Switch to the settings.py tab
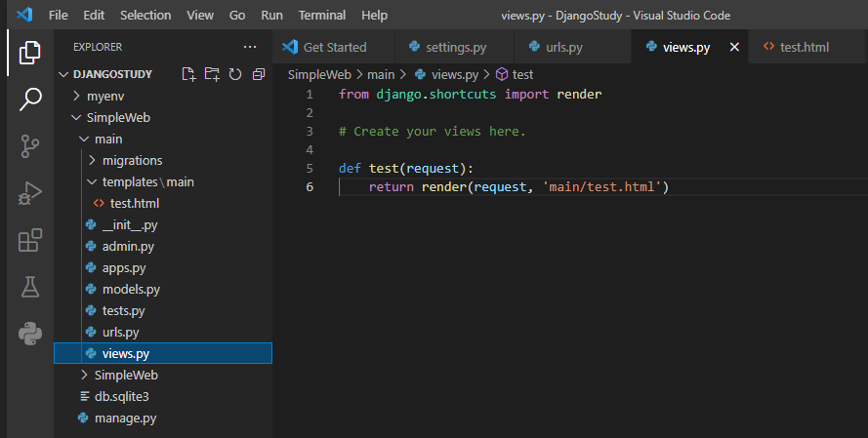Image resolution: width=868 pixels, height=438 pixels. click(454, 47)
